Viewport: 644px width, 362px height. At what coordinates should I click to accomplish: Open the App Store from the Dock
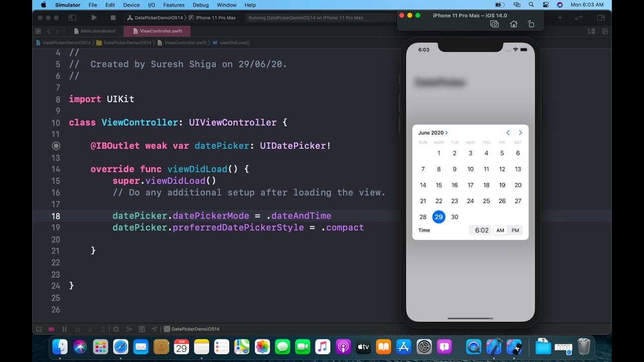tap(404, 346)
